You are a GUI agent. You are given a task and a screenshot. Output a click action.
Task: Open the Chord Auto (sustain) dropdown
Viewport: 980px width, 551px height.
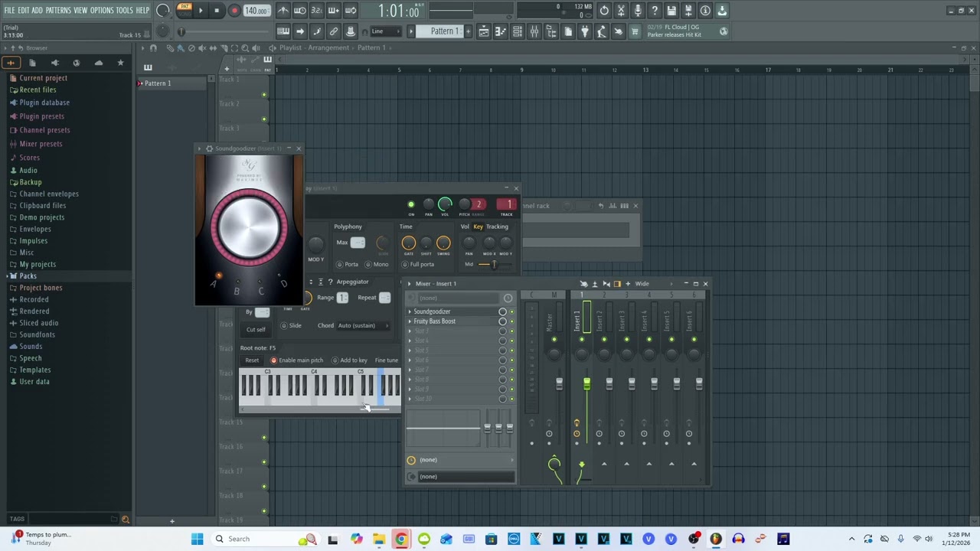click(363, 325)
